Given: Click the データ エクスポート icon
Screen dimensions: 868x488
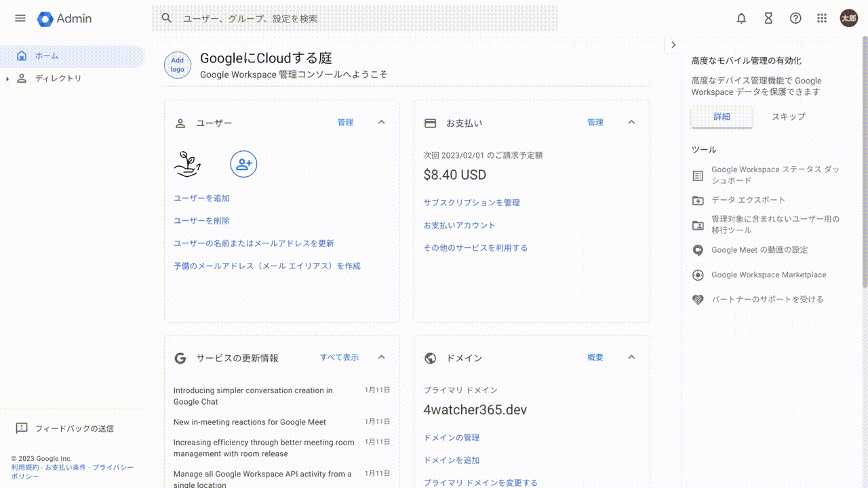Looking at the screenshot, I should click(698, 201).
